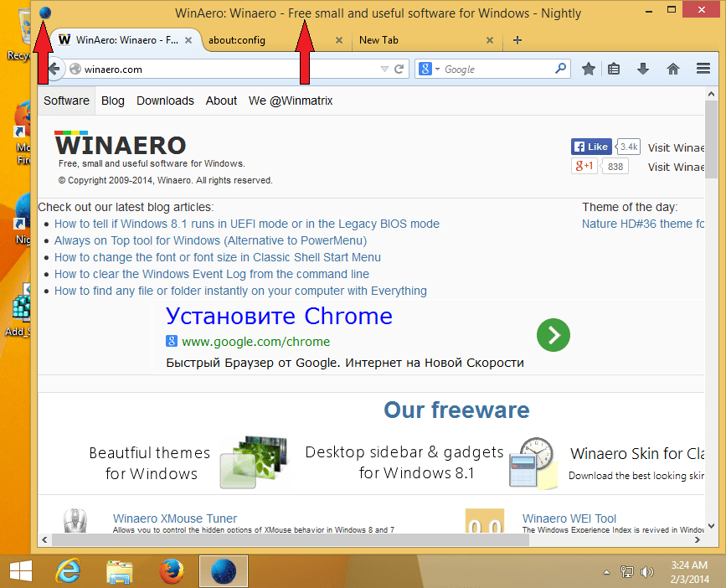
Task: Click the Desktop sidebar gadgets clock image
Action: pos(534,462)
